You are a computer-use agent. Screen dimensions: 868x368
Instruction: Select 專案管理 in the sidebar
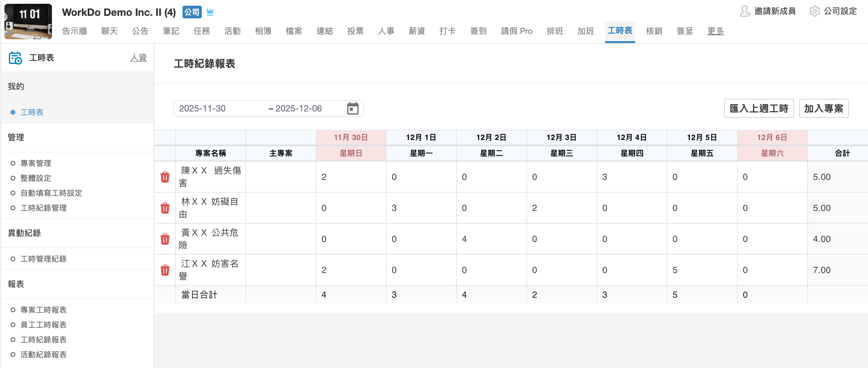coord(36,163)
